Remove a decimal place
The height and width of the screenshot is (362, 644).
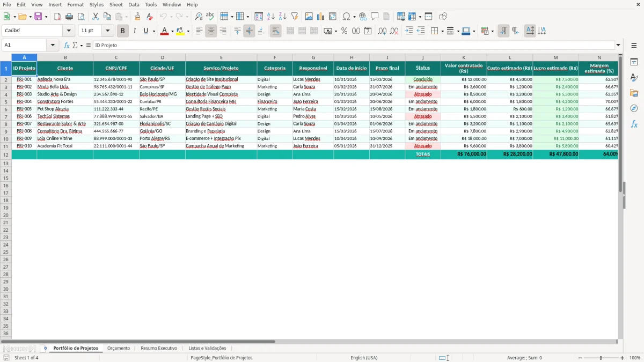(x=394, y=31)
